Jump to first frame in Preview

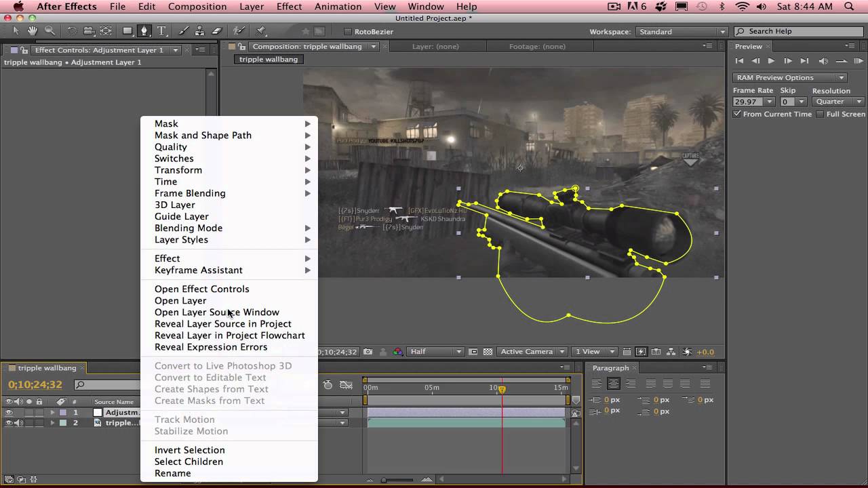[739, 61]
